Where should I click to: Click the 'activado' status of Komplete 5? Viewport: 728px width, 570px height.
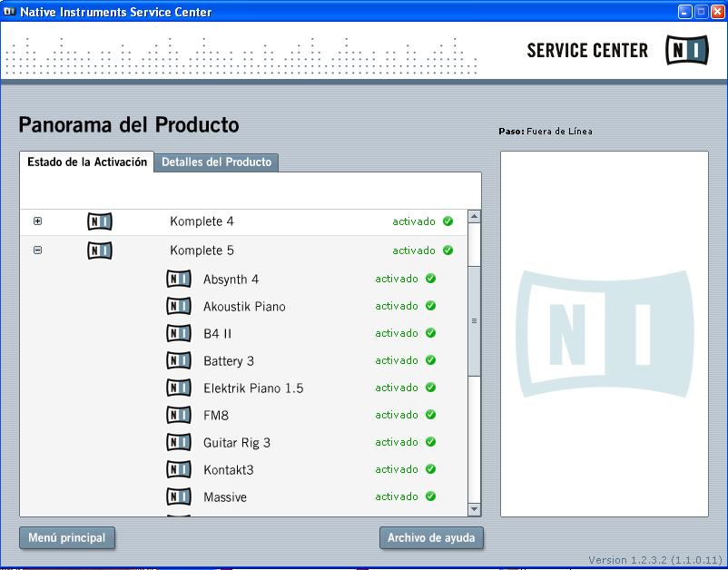click(x=414, y=251)
